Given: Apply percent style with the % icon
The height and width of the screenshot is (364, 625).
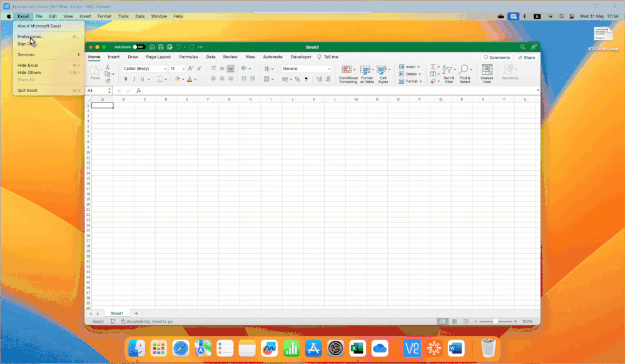Looking at the screenshot, I should (x=297, y=79).
